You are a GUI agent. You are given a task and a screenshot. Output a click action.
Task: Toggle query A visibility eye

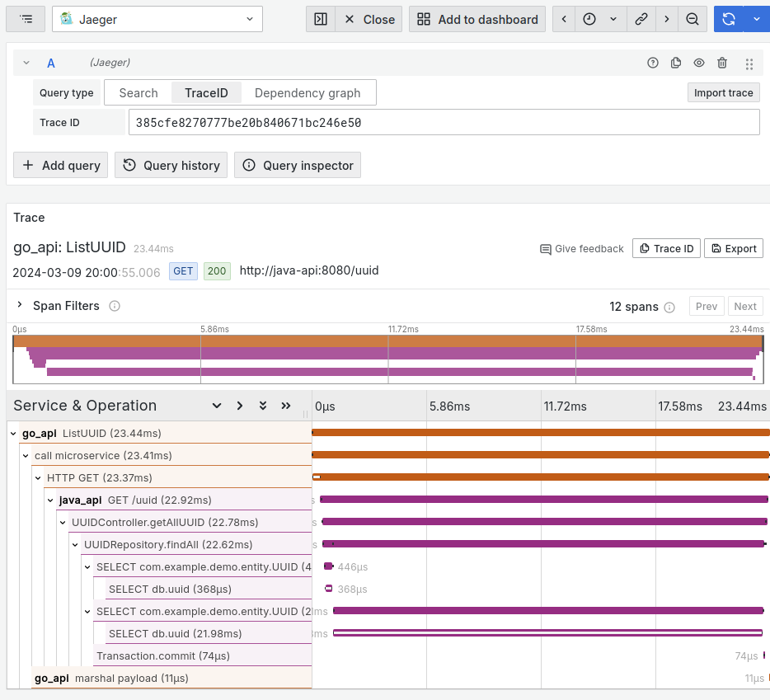tap(699, 63)
